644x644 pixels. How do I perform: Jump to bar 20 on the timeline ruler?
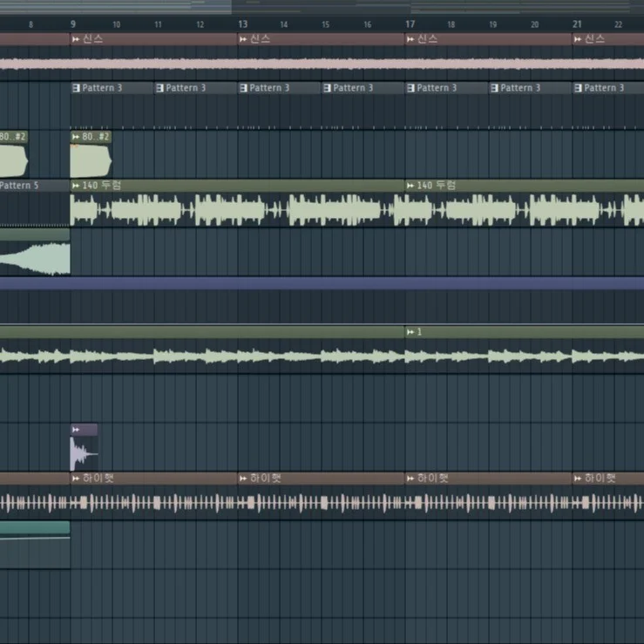[535, 24]
